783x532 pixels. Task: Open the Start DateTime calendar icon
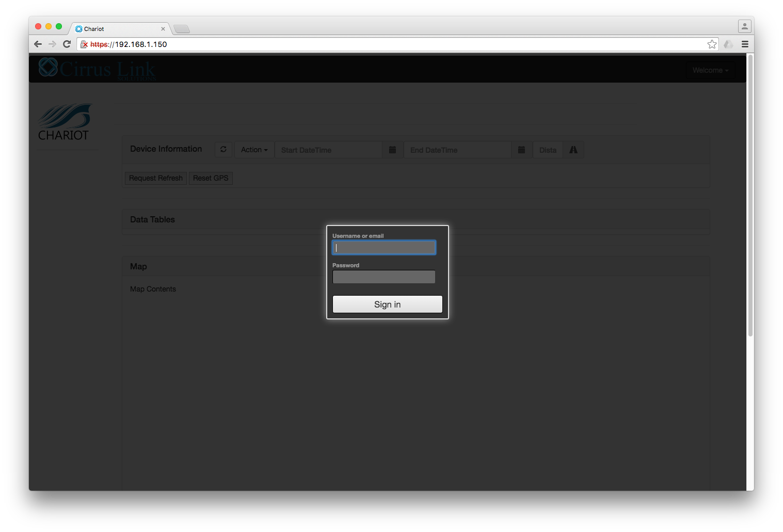[x=392, y=150]
